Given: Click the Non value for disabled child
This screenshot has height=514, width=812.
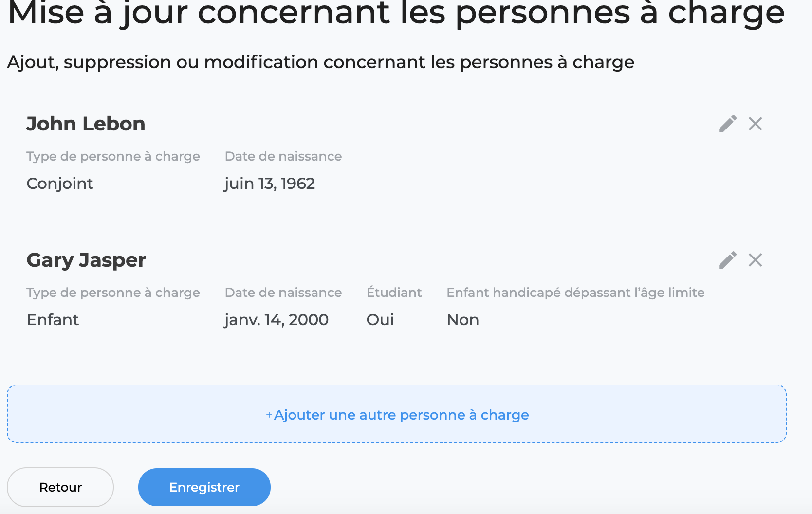Looking at the screenshot, I should 463,320.
